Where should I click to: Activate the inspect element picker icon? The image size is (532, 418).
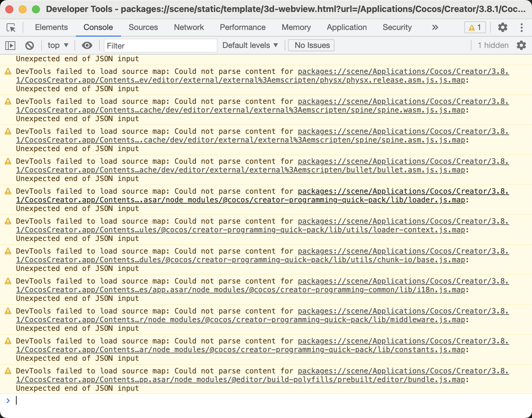(x=11, y=28)
